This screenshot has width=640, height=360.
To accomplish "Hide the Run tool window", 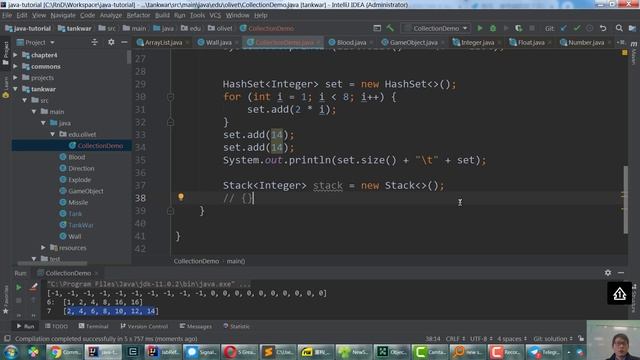I will pos(621,273).
